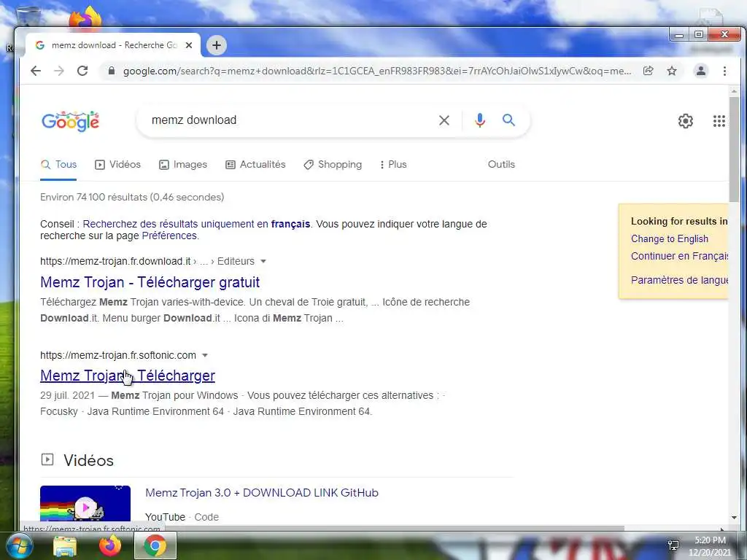
Task: Click the scrollbar up arrow
Action: pyautogui.click(x=734, y=91)
